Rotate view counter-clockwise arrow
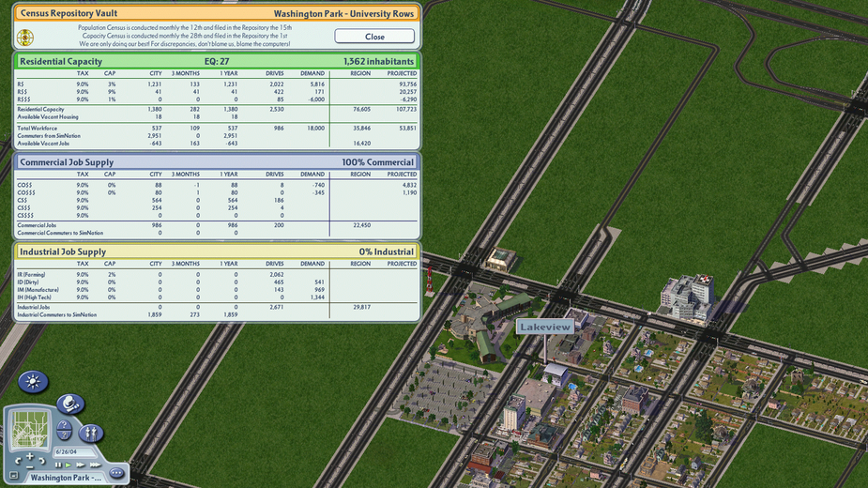Screen dimensions: 868x488 pyautogui.click(x=18, y=461)
